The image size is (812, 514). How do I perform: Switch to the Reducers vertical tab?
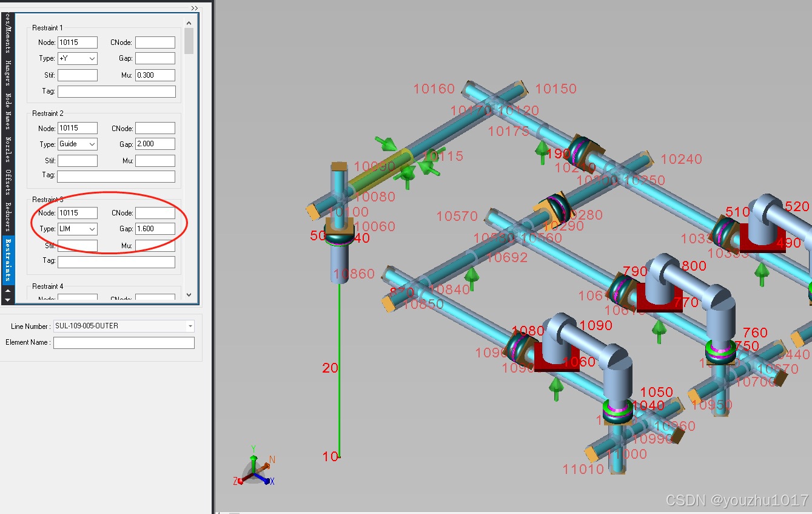point(7,217)
